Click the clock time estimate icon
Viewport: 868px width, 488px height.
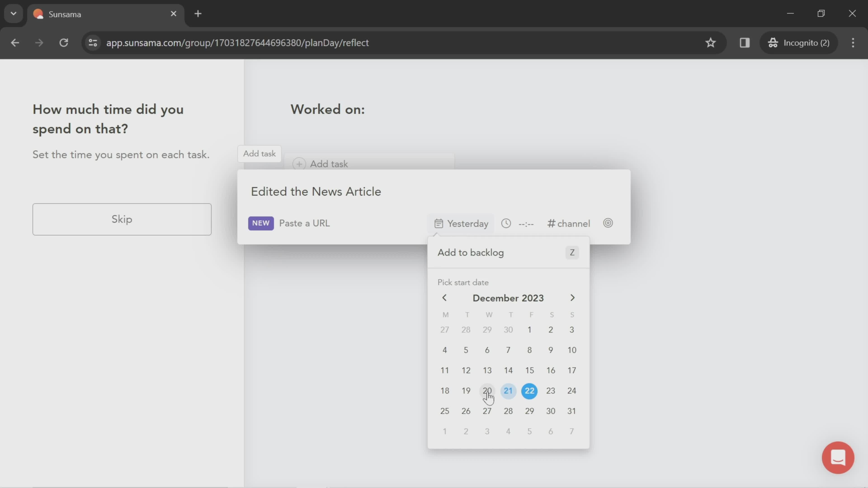[x=506, y=223]
